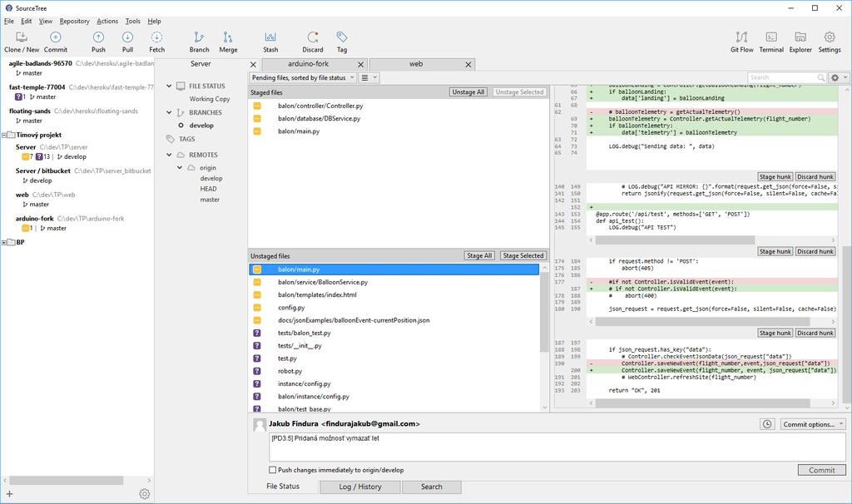Open the Search tab at the bottom
The width and height of the screenshot is (852, 504).
pos(432,487)
